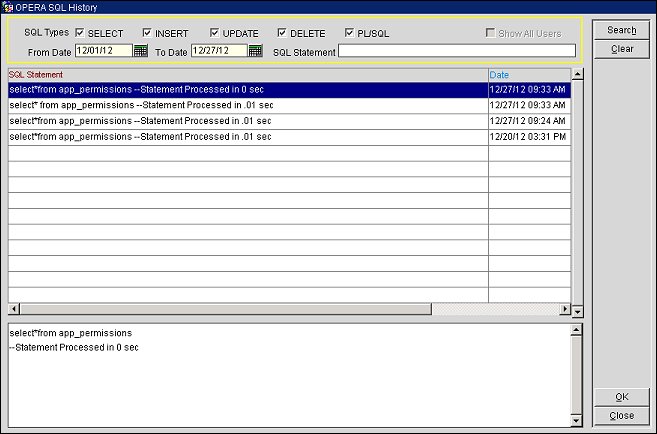Open the From Date calendar picker
657x434 pixels.
coord(140,51)
